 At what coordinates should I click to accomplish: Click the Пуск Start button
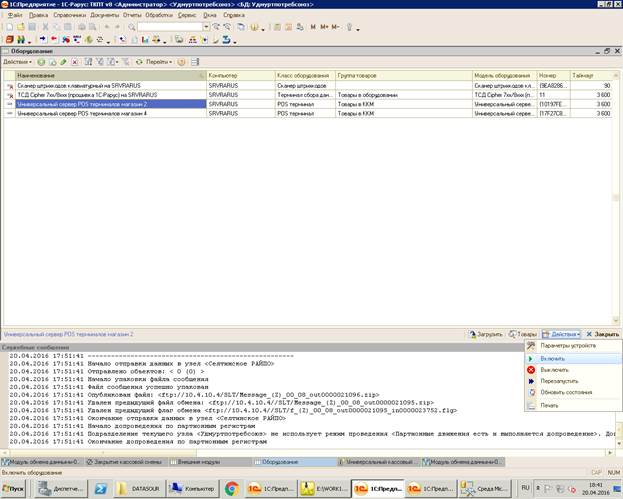coord(13,488)
